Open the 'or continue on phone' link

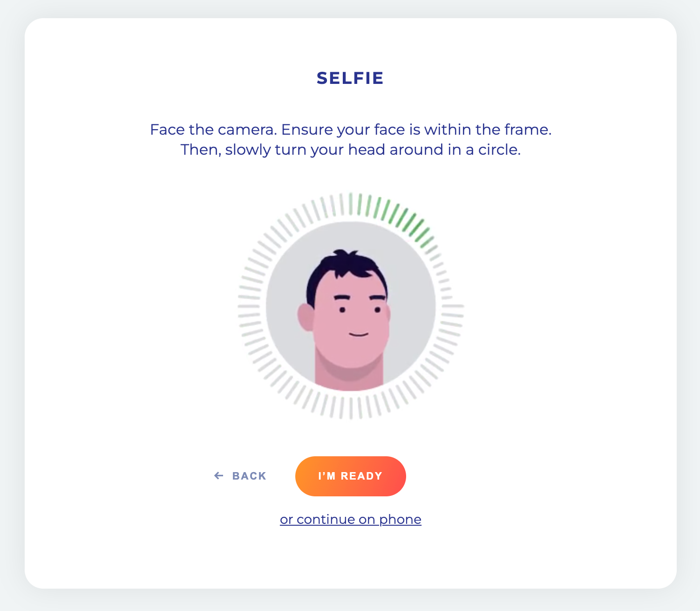point(351,519)
